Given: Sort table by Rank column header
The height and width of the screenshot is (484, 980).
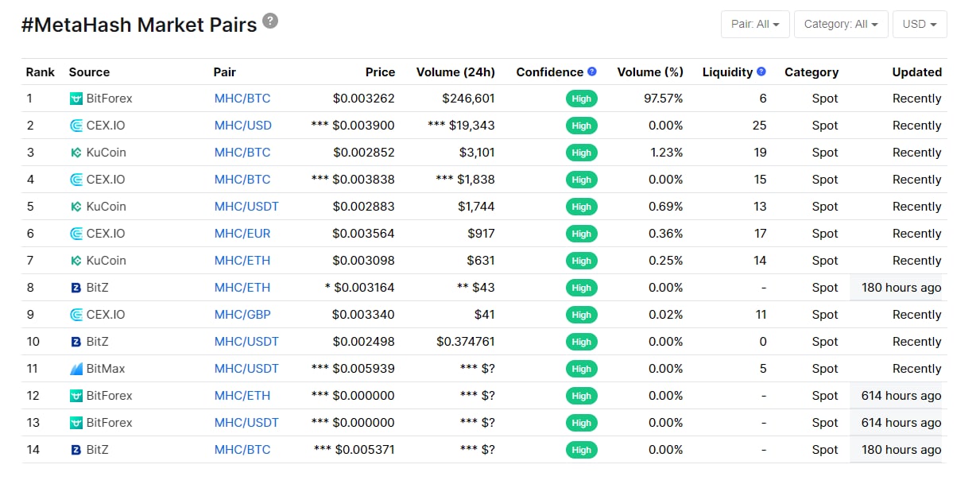Looking at the screenshot, I should click(x=41, y=72).
